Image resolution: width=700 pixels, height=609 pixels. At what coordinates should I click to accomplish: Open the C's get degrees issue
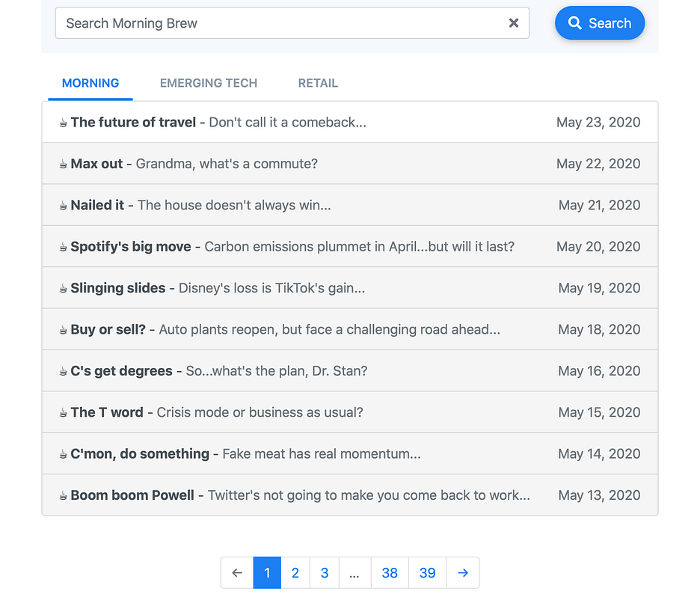[x=350, y=370]
